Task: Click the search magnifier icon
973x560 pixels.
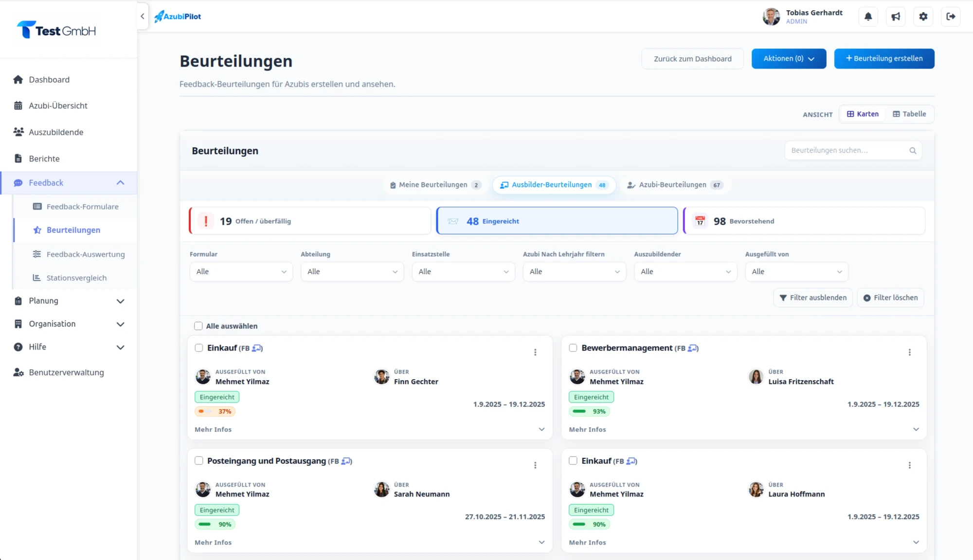Action: coord(913,151)
